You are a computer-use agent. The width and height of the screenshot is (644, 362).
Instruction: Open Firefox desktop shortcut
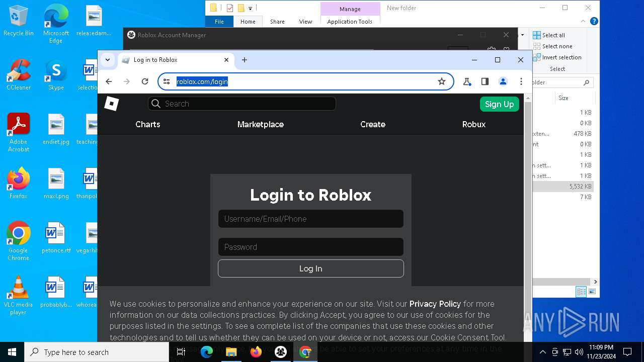[x=19, y=184]
